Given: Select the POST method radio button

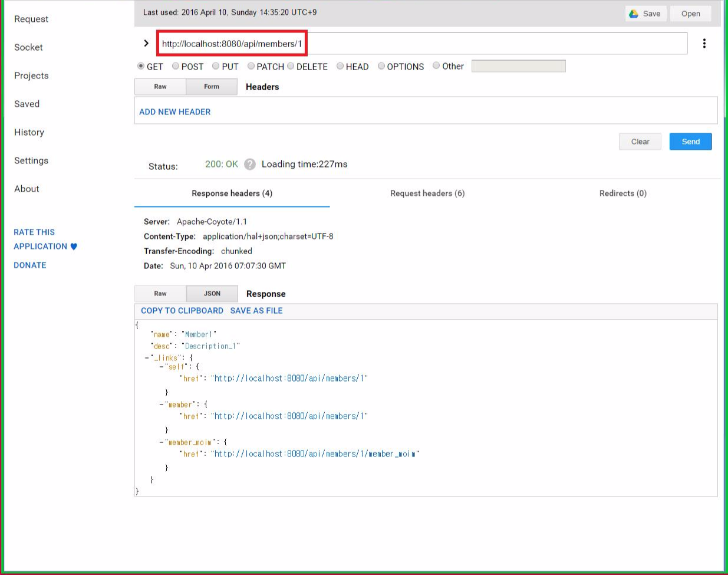Looking at the screenshot, I should coord(176,66).
